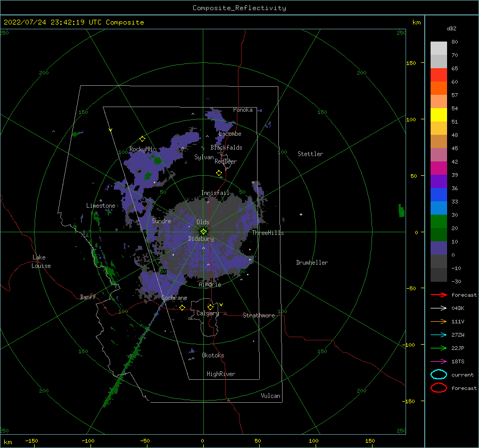Click the Olds city label
The height and width of the screenshot is (448, 479).
(x=203, y=222)
